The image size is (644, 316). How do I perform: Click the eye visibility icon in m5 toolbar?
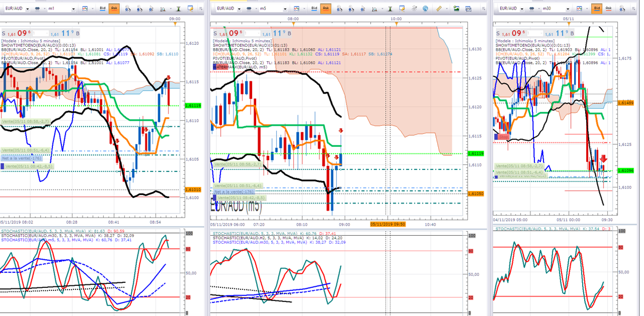[414, 9]
